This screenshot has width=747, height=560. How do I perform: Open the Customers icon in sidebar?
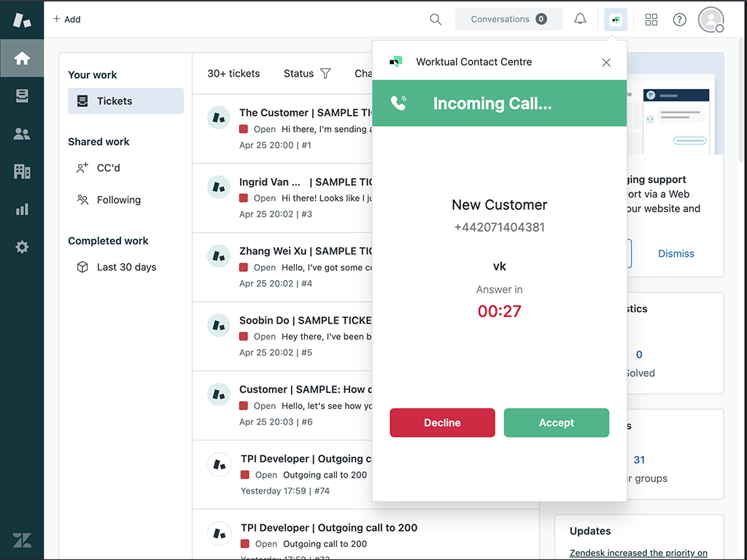[22, 133]
